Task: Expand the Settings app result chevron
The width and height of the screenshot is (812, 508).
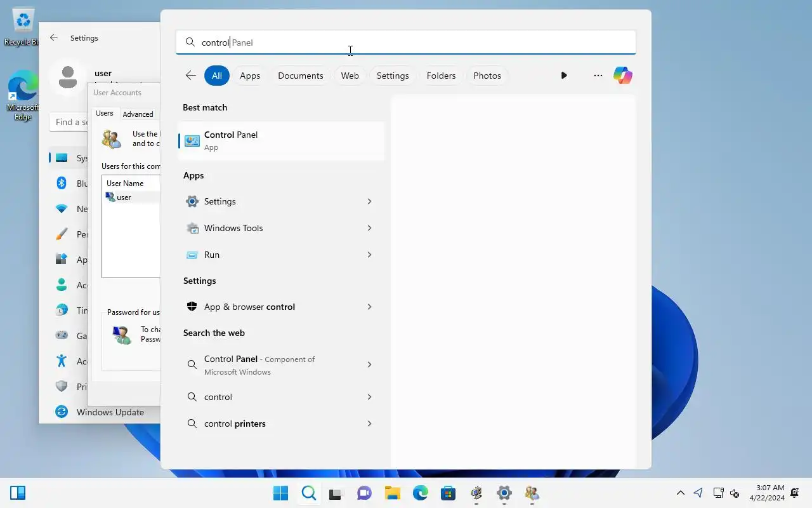Action: click(x=369, y=201)
